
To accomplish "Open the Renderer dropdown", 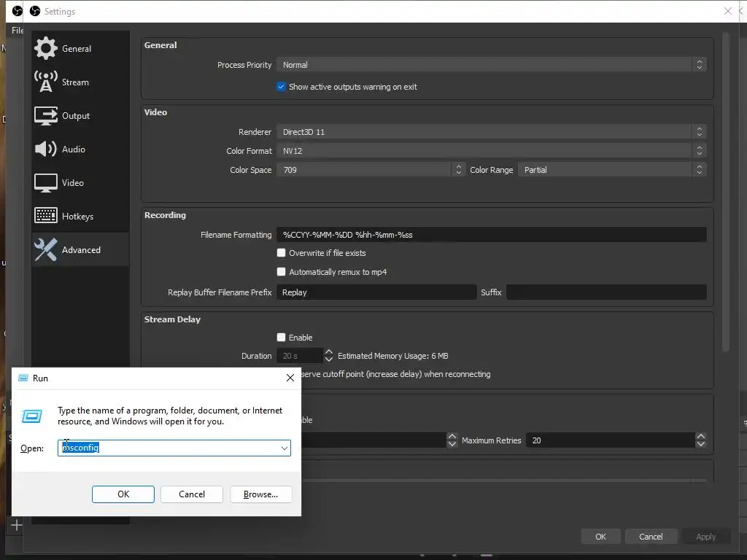I will pos(491,132).
